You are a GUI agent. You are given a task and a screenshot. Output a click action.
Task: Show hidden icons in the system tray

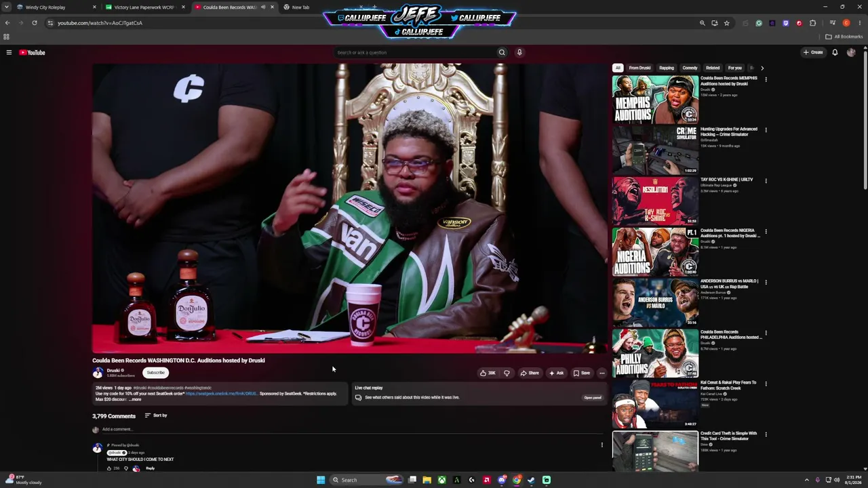coord(806,480)
